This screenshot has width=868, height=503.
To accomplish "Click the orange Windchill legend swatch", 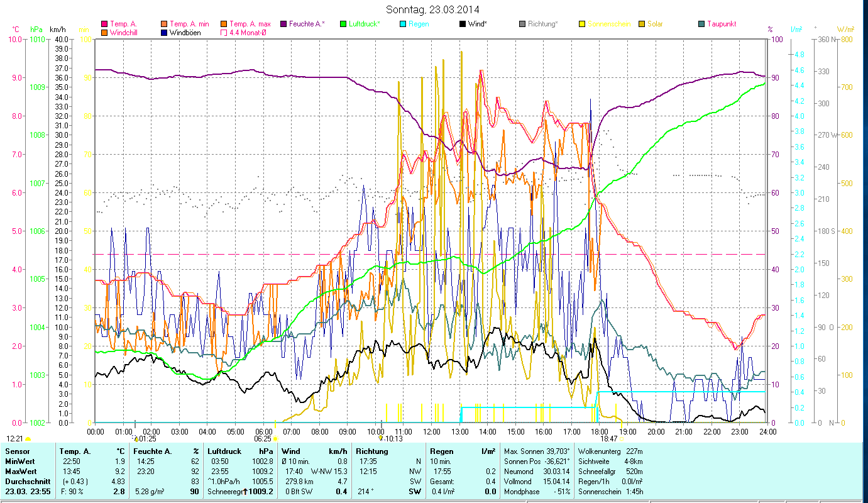I will 104,32.
